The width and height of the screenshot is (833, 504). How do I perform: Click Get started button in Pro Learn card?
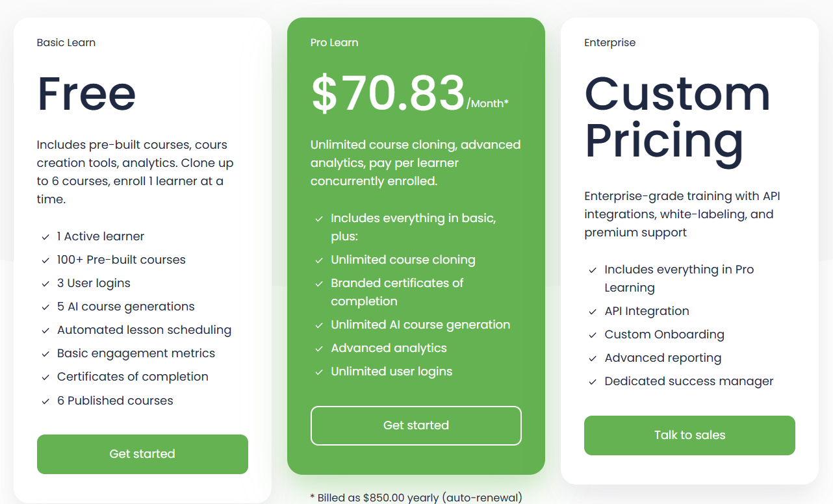(416, 425)
